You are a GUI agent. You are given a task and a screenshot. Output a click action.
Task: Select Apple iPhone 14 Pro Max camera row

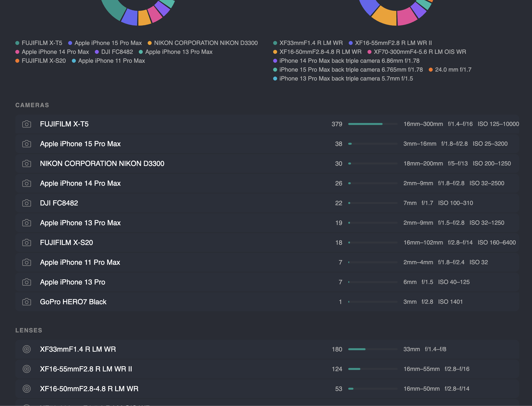coord(80,183)
